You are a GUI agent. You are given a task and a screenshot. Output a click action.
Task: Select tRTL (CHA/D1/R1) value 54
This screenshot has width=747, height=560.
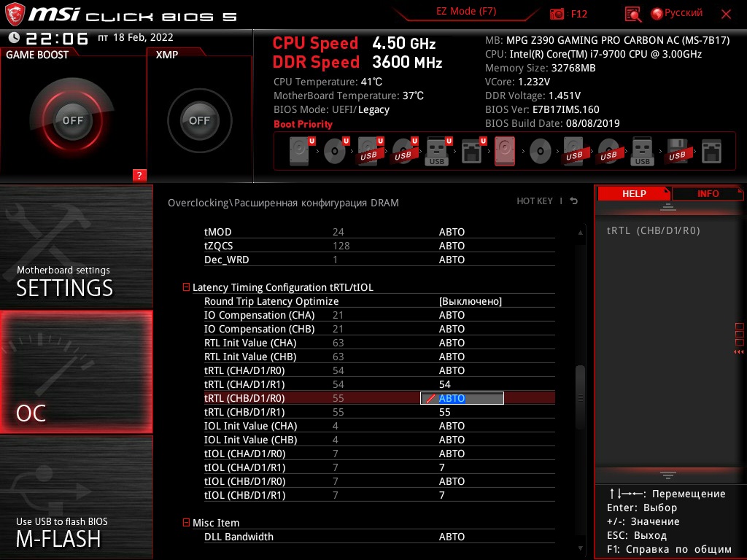click(x=444, y=384)
